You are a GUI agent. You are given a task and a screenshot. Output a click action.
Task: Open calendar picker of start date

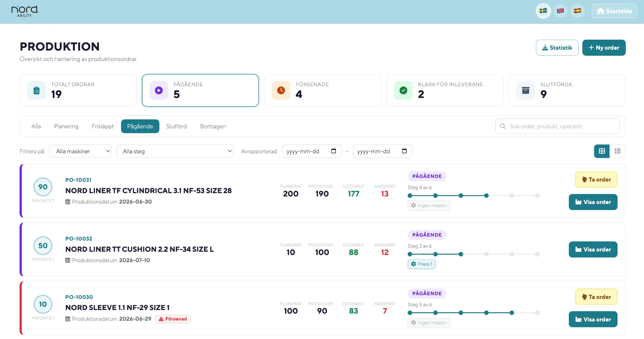click(x=333, y=151)
